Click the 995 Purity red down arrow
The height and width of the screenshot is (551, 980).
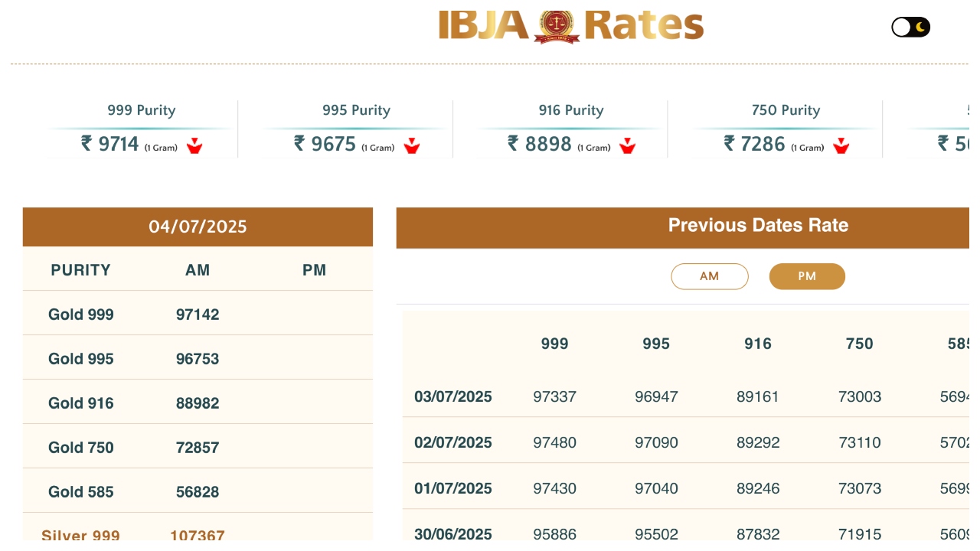412,145
